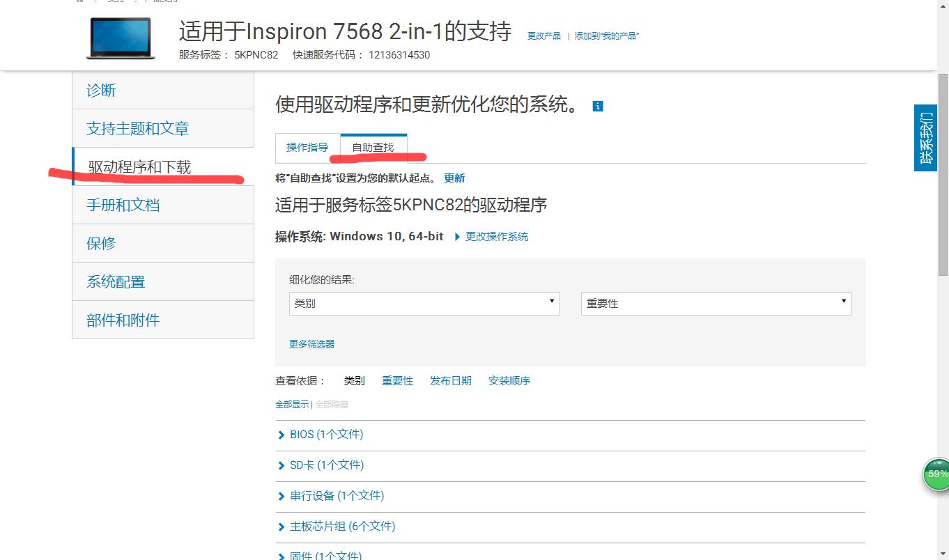Viewport: 949px width, 560px height.
Task: Click 更改操作系统 to change the OS
Action: coord(496,236)
